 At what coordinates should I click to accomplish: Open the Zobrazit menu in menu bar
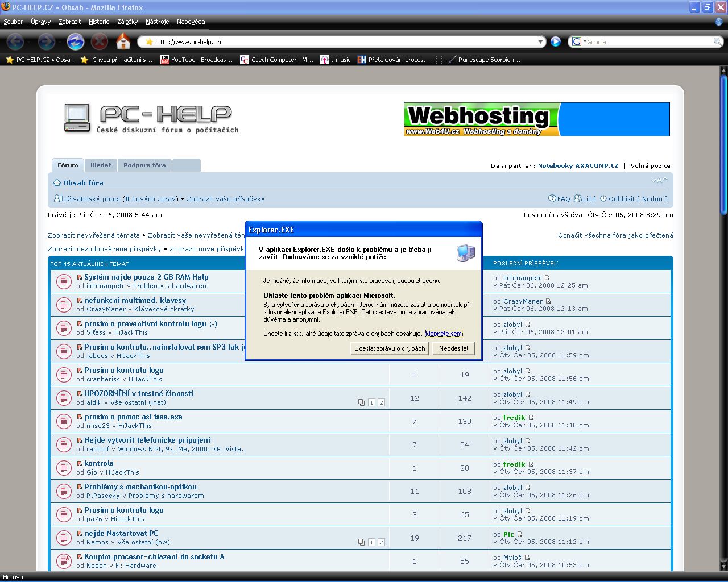(70, 22)
